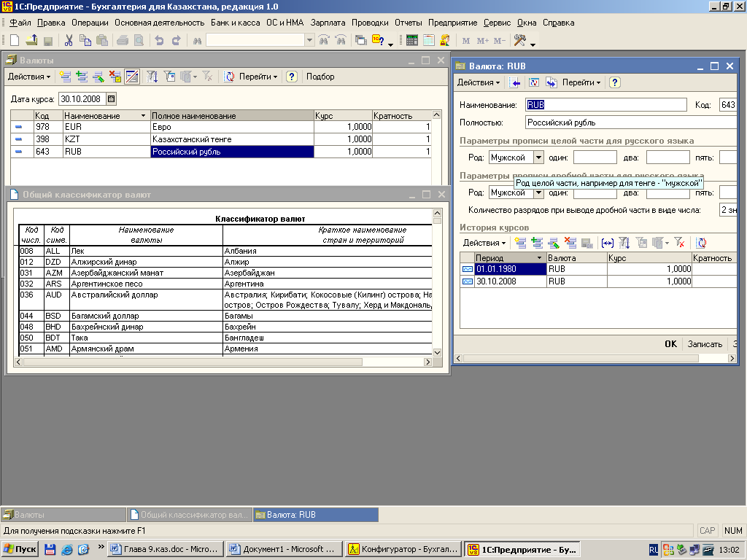Open the calculator icon in main toolbar

click(x=412, y=41)
